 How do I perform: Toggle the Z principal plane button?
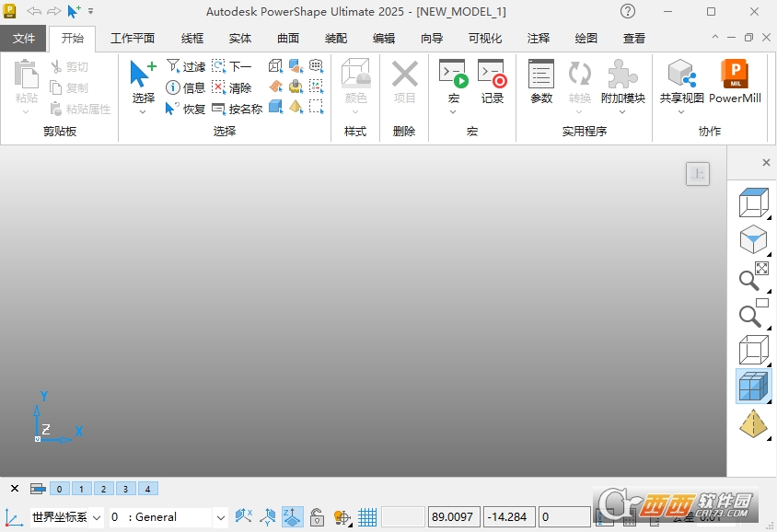click(293, 517)
